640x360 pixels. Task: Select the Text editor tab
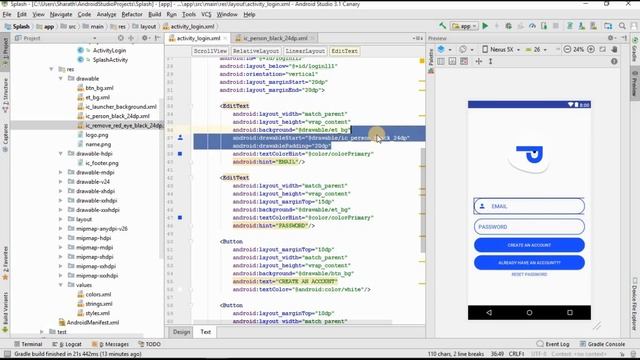click(205, 332)
